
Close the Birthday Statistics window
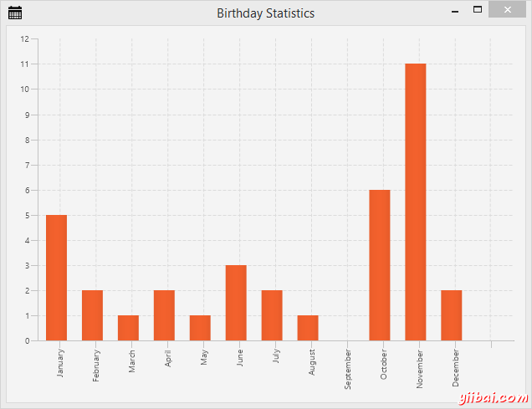tap(508, 11)
